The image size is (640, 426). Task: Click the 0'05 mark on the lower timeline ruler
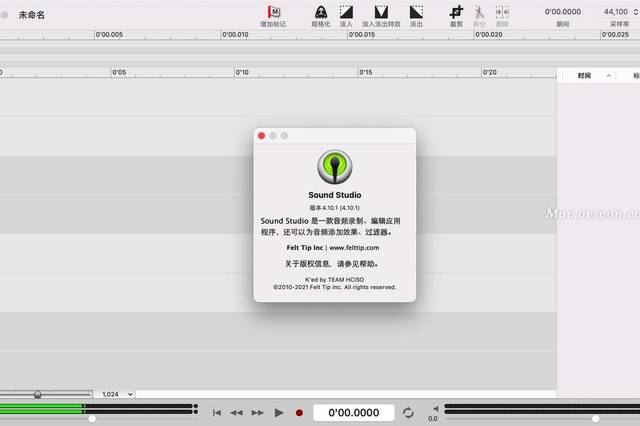[x=119, y=72]
